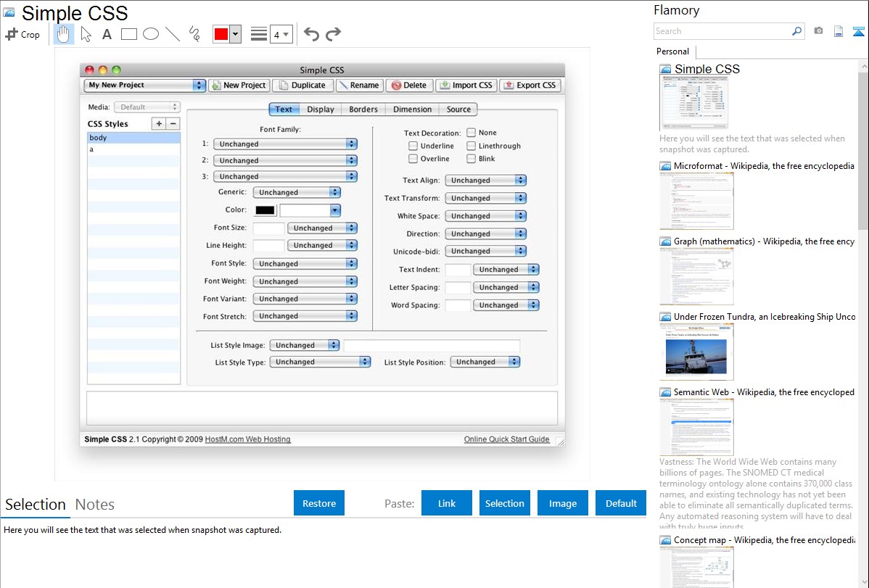869x588 pixels.
Task: Open the Notes tab
Action: 95,505
